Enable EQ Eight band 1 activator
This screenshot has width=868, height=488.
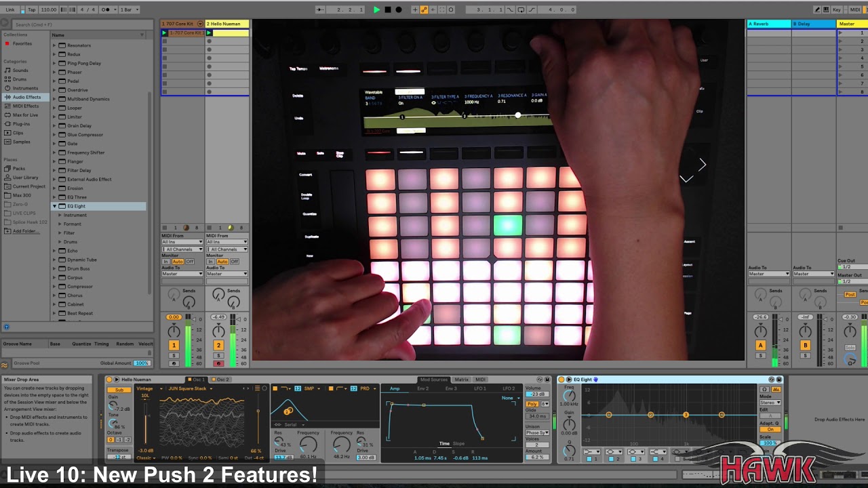pos(589,459)
